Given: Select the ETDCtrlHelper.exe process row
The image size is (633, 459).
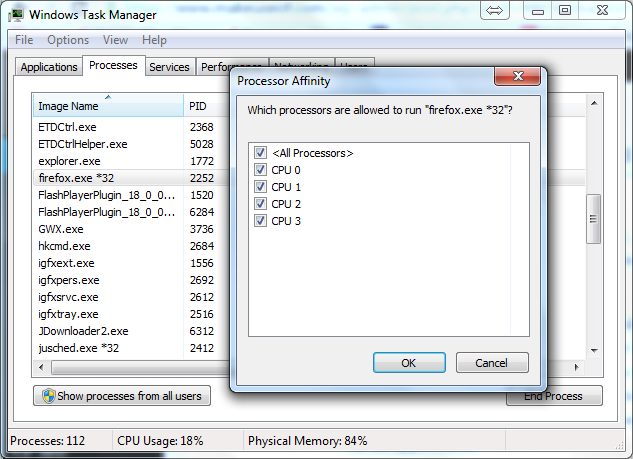Looking at the screenshot, I should pyautogui.click(x=131, y=144).
